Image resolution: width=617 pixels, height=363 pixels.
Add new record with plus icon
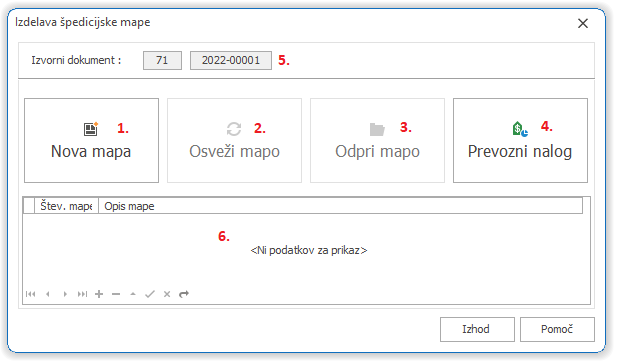pyautogui.click(x=99, y=294)
